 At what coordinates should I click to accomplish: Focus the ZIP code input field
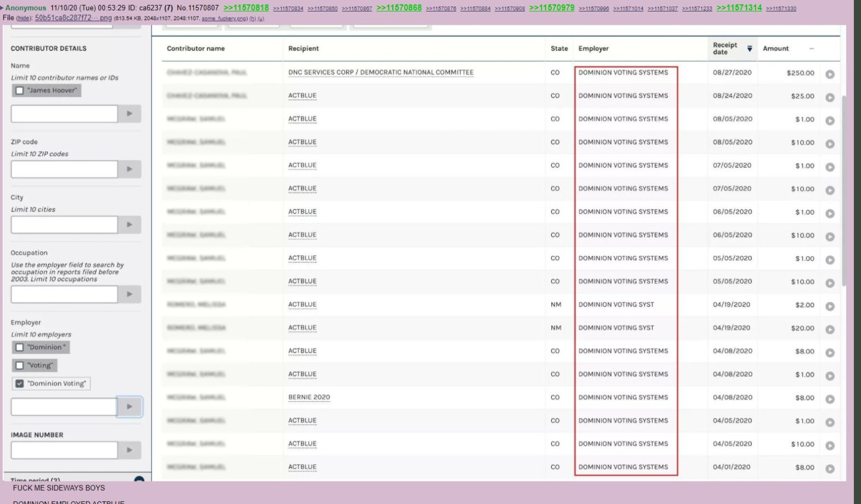(64, 169)
